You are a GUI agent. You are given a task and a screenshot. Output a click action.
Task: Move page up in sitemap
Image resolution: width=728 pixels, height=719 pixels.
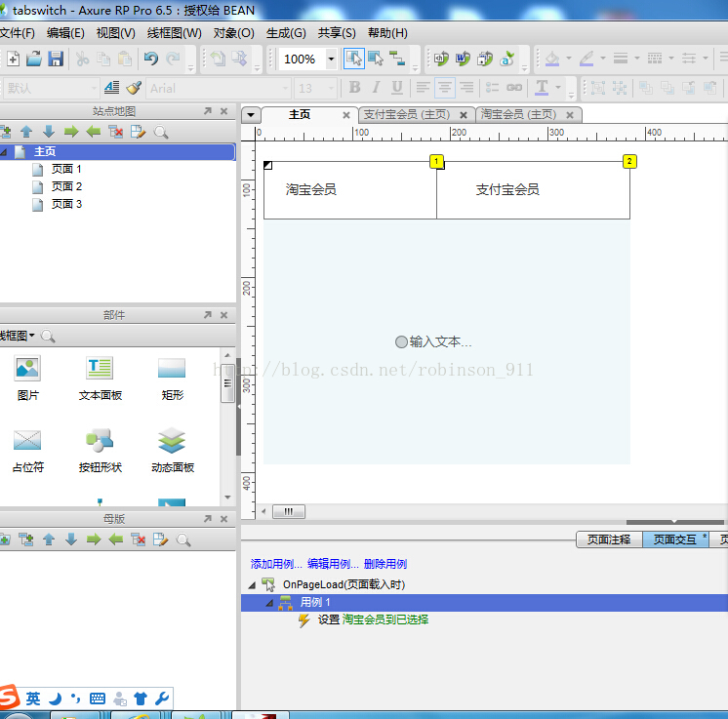click(26, 132)
